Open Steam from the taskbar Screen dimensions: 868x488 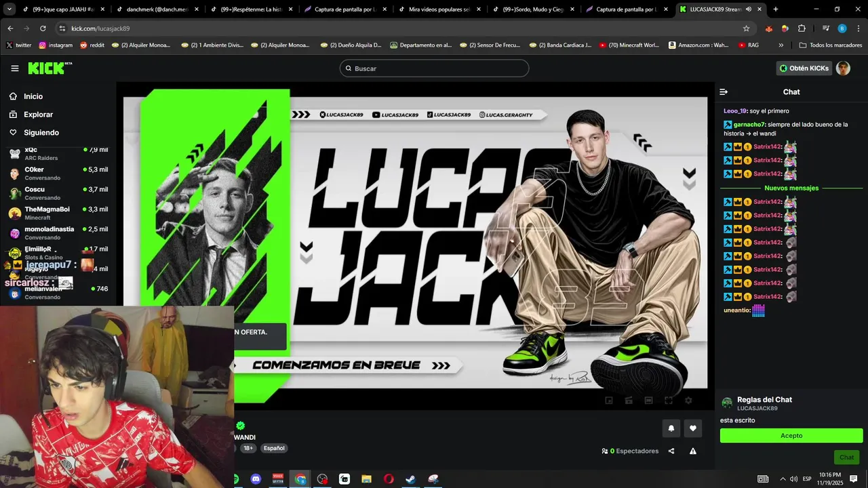tap(411, 479)
